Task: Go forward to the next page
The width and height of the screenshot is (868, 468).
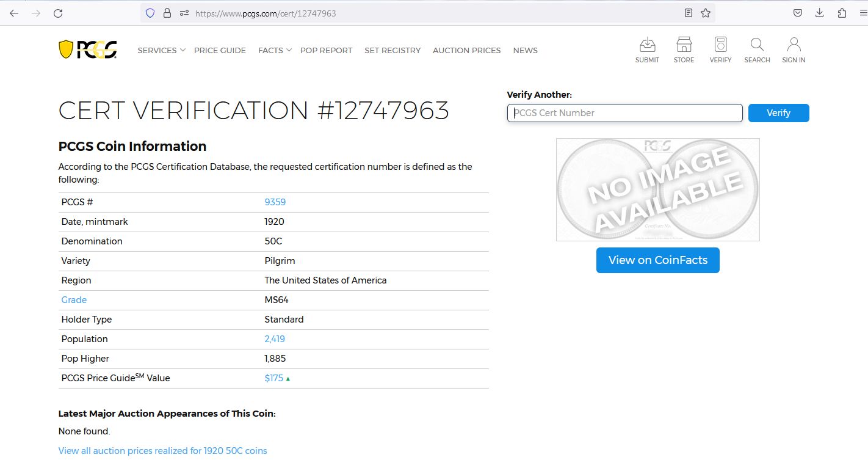Action: pyautogui.click(x=36, y=13)
